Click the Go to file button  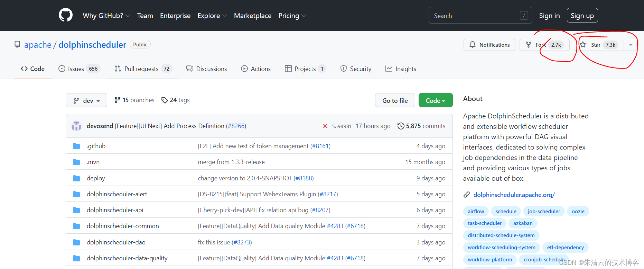(395, 100)
